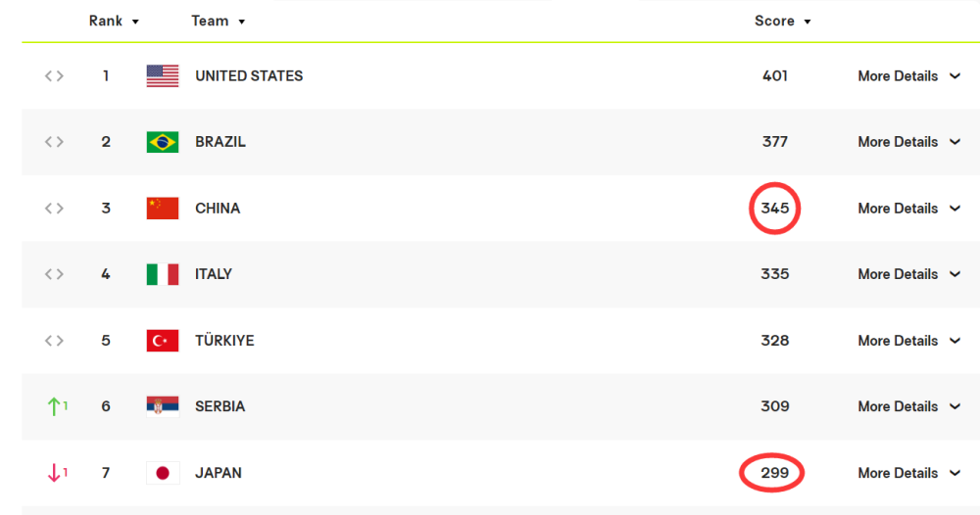Viewport: 980px width, 515px height.
Task: Click the Serbia flag icon
Action: pos(163,406)
